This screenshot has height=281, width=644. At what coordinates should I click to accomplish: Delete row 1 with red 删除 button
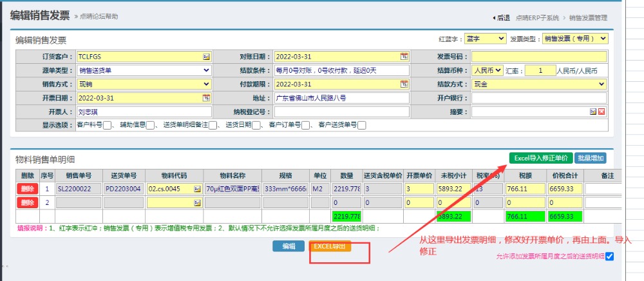click(28, 189)
